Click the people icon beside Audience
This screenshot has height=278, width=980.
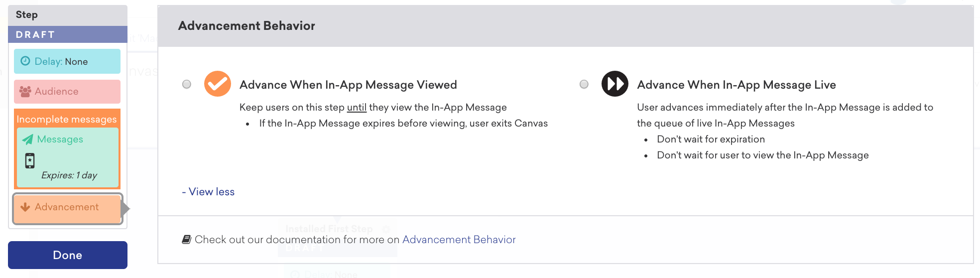point(25,91)
